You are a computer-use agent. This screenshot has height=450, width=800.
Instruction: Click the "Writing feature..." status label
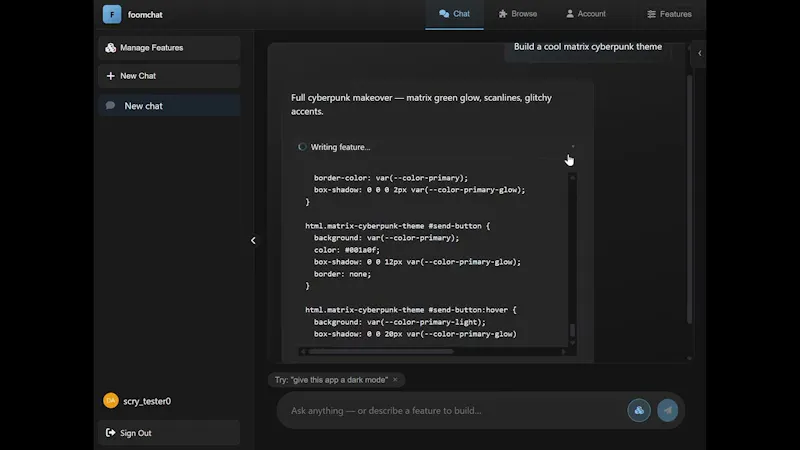click(340, 147)
